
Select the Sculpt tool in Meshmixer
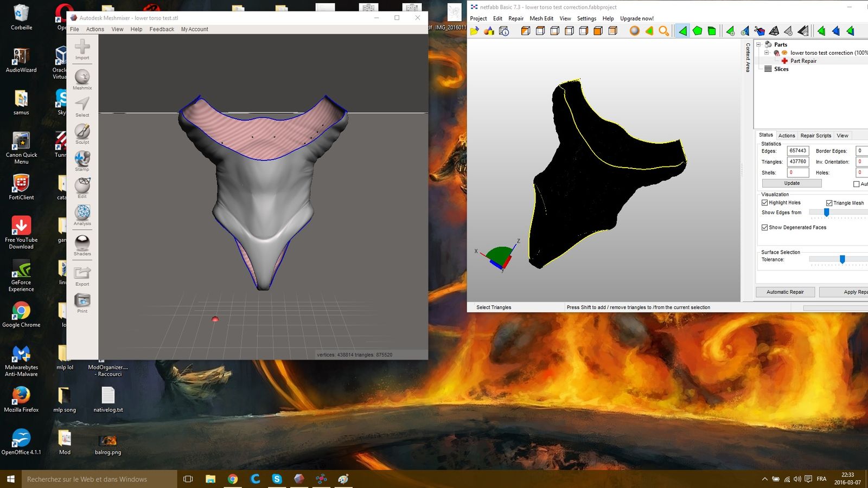click(x=82, y=133)
